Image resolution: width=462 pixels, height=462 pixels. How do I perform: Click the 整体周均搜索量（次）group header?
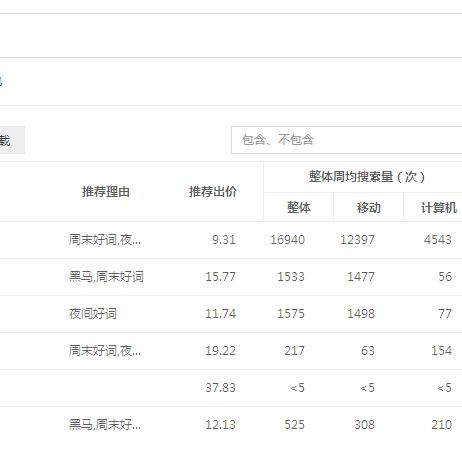(x=367, y=177)
